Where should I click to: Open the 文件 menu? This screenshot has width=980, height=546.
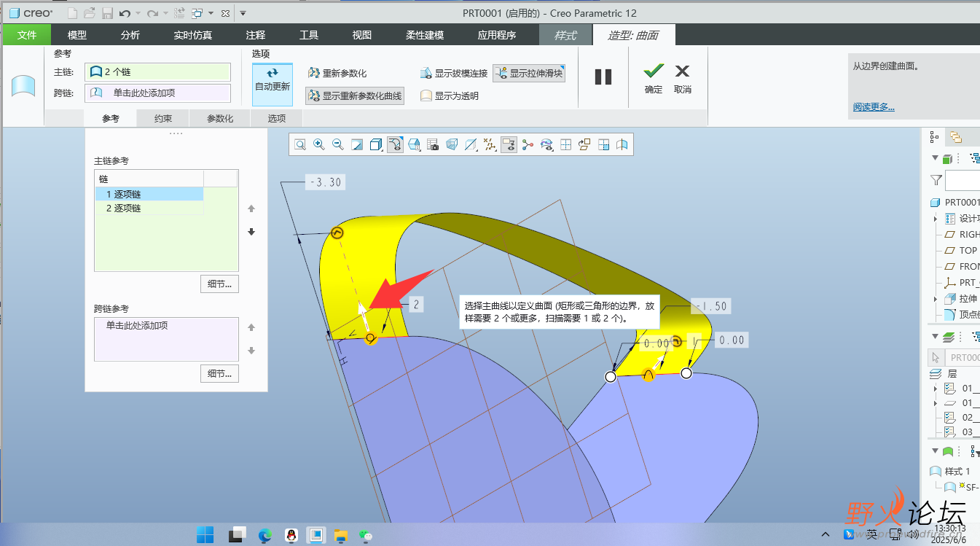coord(27,35)
